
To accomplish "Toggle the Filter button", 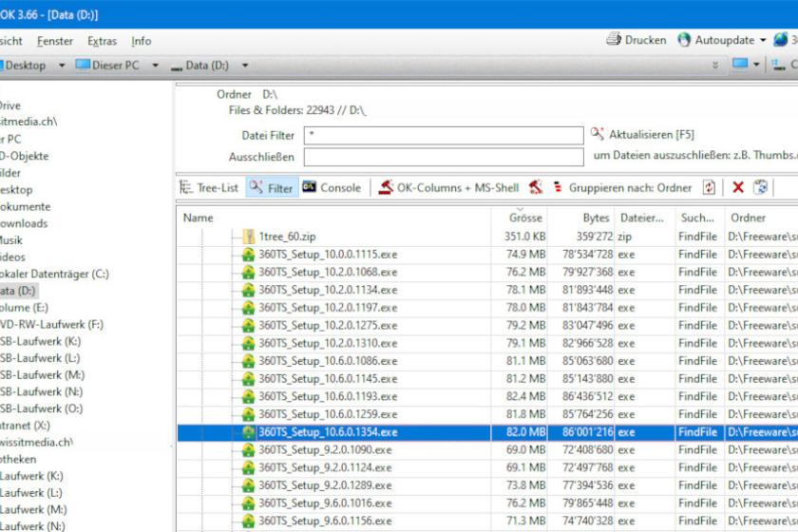I will pyautogui.click(x=272, y=188).
